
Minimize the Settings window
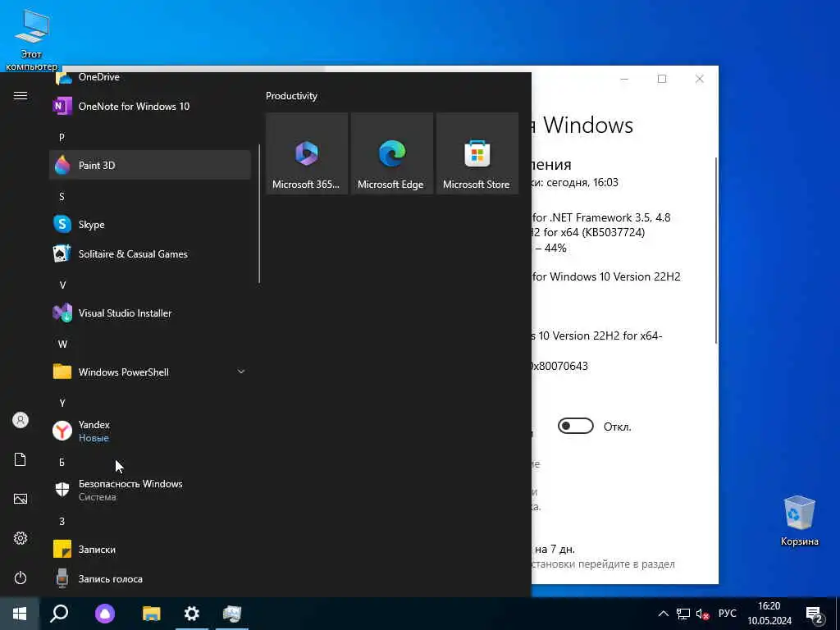624,79
